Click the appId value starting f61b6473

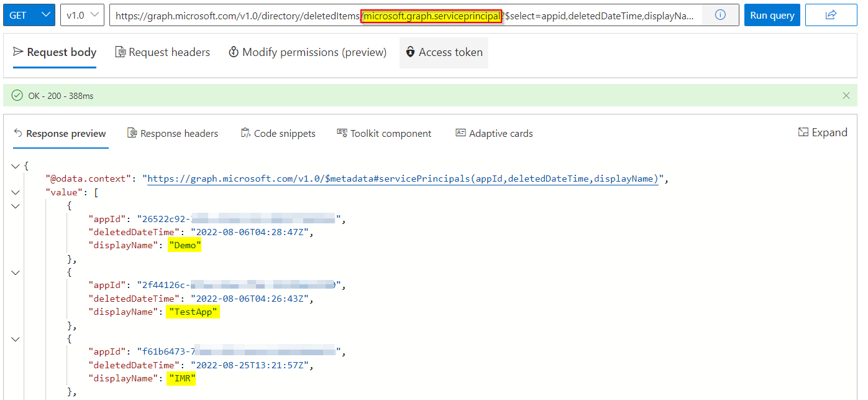coord(240,352)
